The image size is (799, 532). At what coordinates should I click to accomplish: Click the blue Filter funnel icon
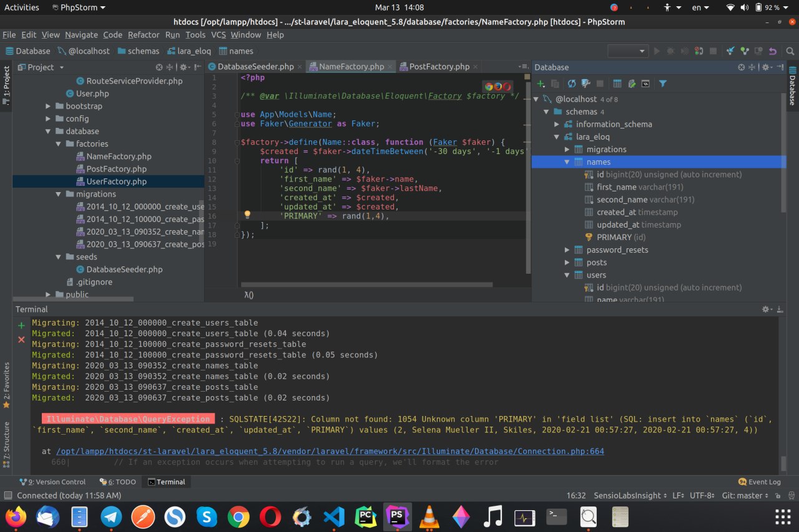point(663,84)
